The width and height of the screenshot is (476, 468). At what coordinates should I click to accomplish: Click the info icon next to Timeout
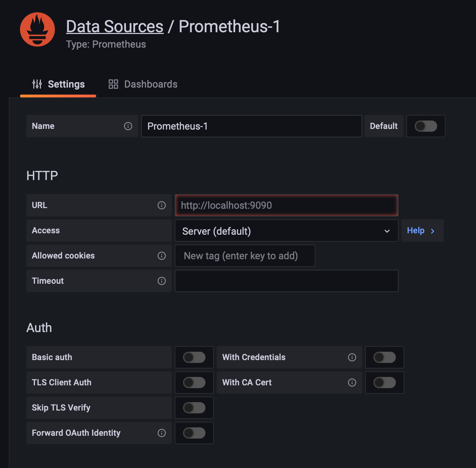162,281
